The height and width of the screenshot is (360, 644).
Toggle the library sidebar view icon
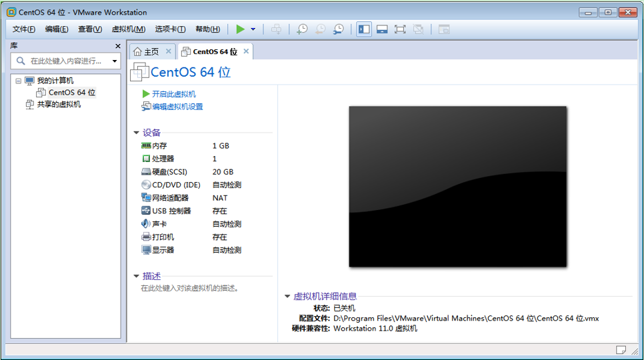(364, 29)
